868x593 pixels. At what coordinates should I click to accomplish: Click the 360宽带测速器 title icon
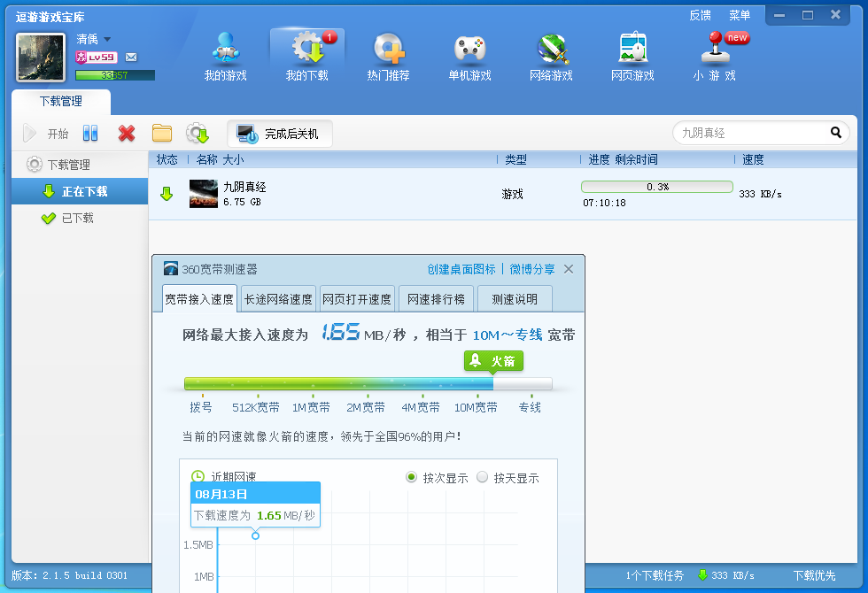pyautogui.click(x=171, y=269)
